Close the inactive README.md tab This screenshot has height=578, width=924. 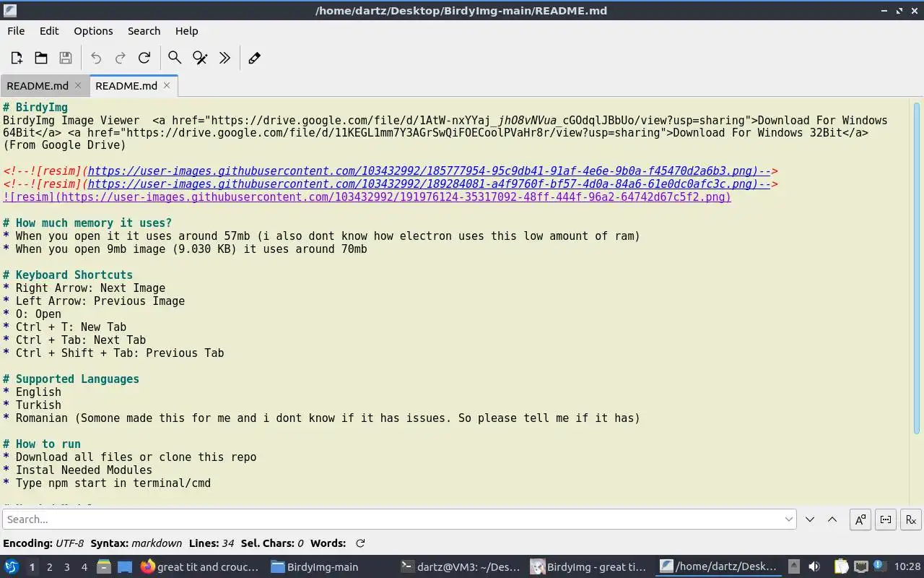click(78, 85)
